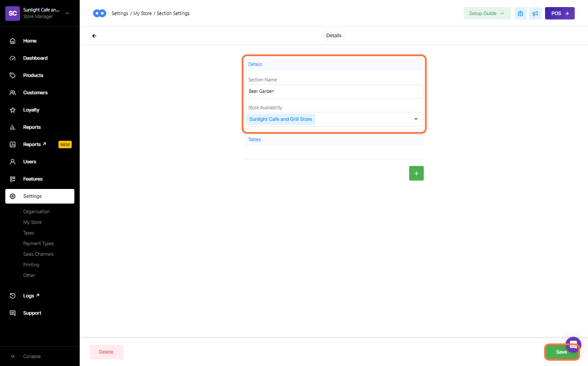Open the POS button
Image resolution: width=588 pixels, height=366 pixels.
pyautogui.click(x=560, y=13)
